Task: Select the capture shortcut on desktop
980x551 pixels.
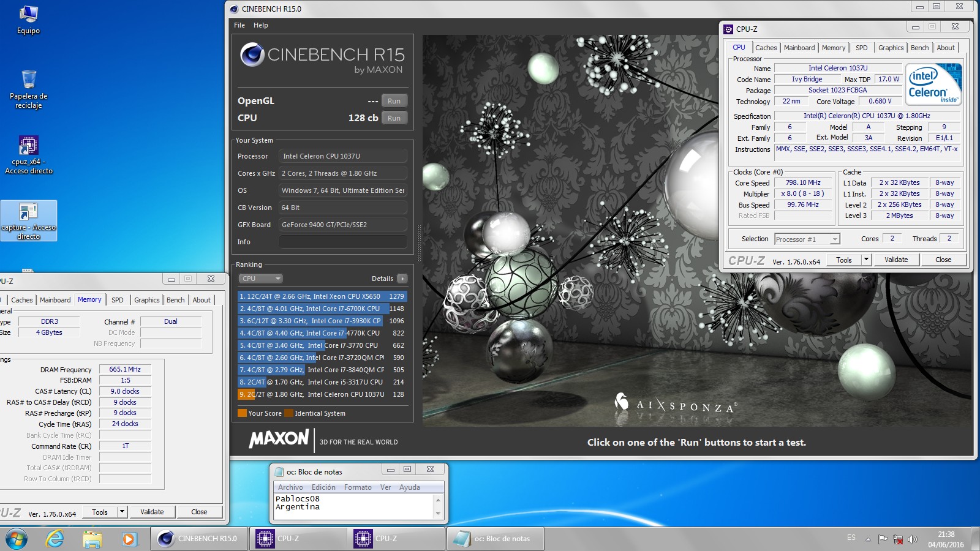Action: 28,220
